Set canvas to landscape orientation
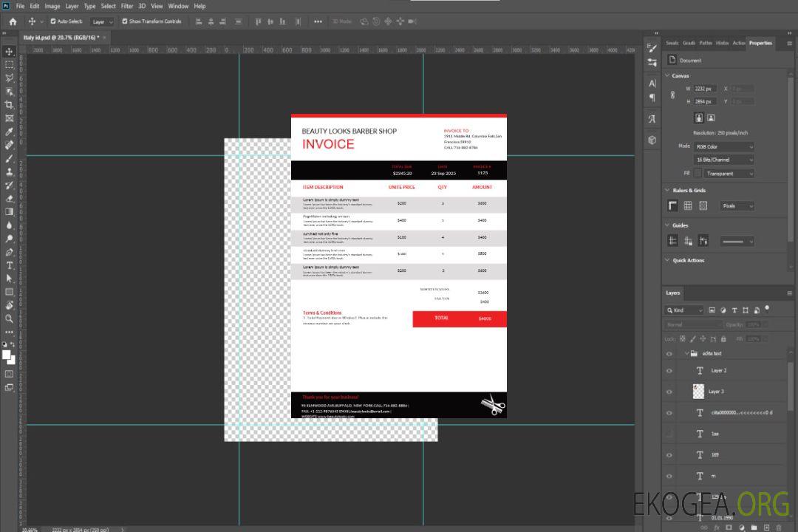The width and height of the screenshot is (798, 532). coord(711,118)
